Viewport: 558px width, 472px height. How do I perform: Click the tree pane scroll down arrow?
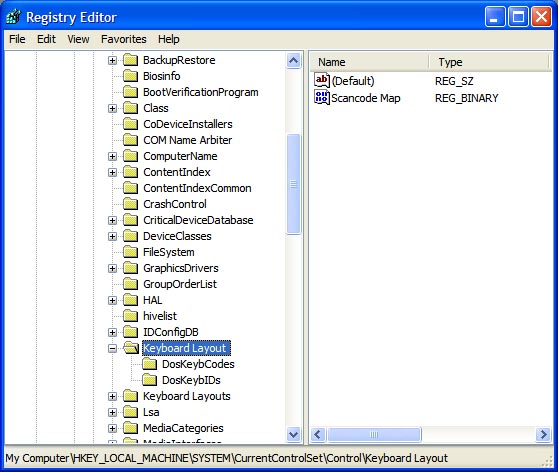294,434
